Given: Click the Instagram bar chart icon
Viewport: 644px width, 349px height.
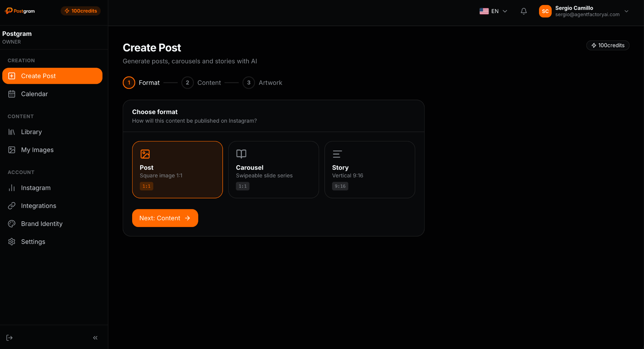Looking at the screenshot, I should pos(12,188).
